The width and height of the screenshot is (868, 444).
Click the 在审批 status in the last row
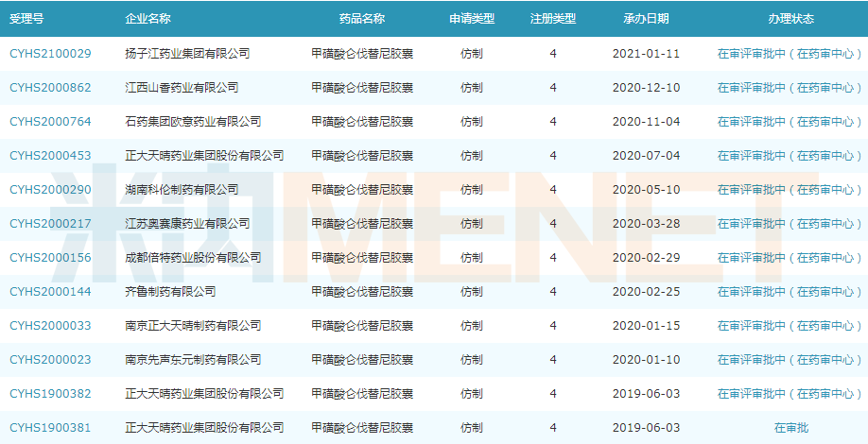[x=790, y=428]
